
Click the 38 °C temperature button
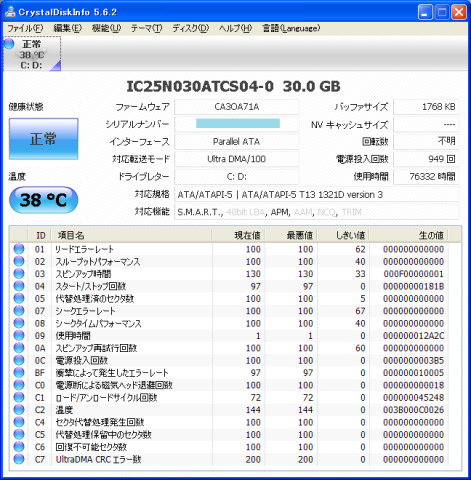click(x=44, y=200)
